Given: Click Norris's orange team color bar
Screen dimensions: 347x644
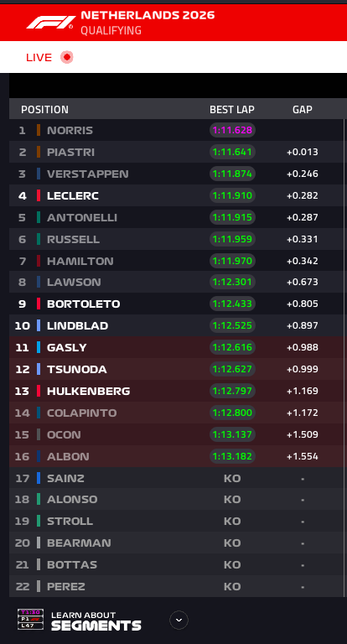Looking at the screenshot, I should pyautogui.click(x=39, y=130).
